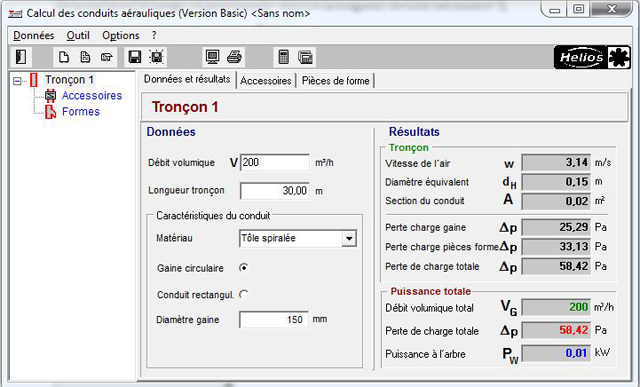
Task: Open the Options menu
Action: pos(120,36)
